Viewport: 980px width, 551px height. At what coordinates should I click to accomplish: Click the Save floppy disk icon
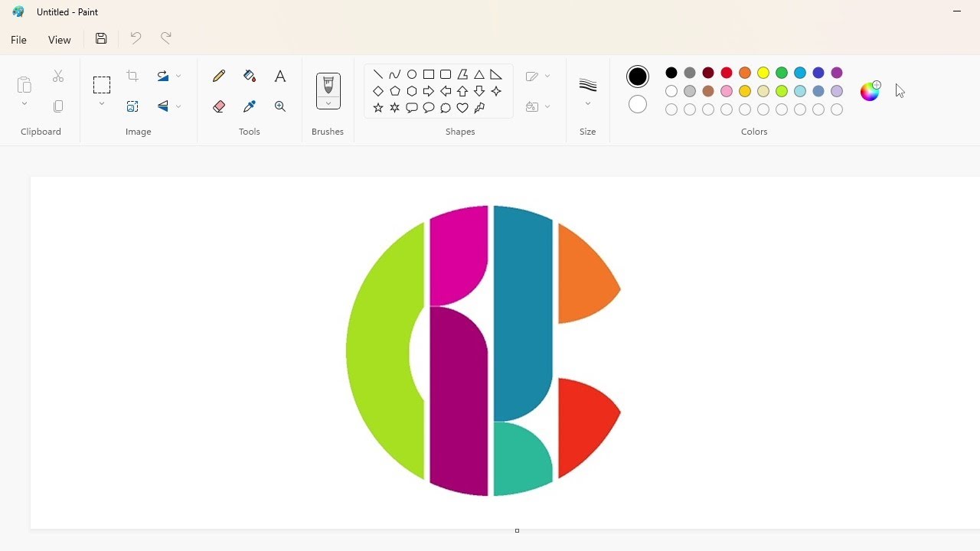pos(101,38)
